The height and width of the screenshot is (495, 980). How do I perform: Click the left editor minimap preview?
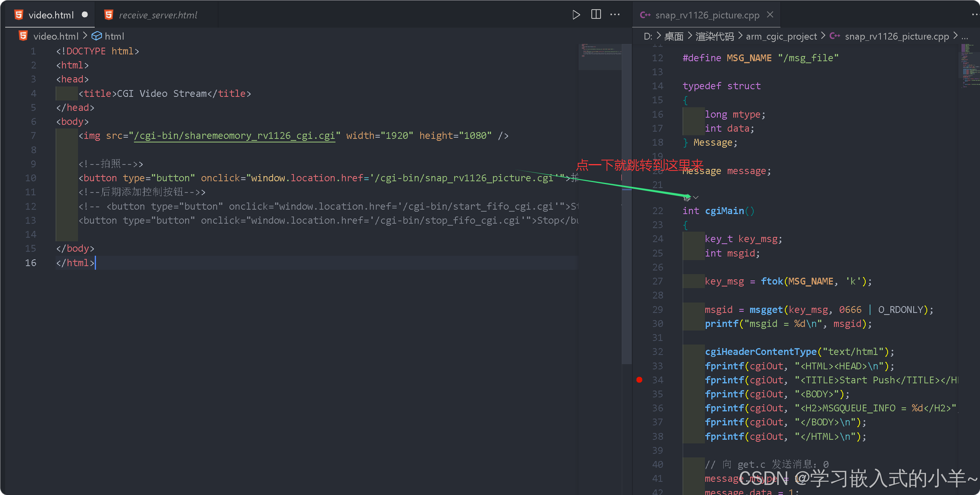pos(600,51)
